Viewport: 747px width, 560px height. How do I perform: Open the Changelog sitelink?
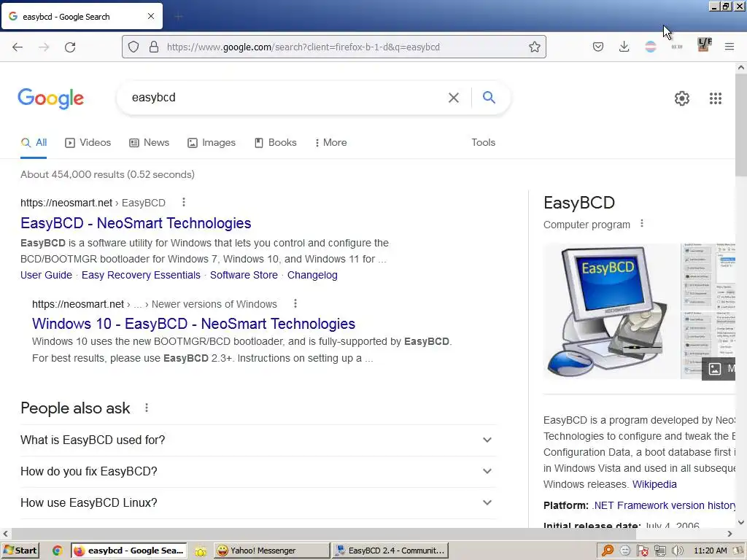pyautogui.click(x=312, y=275)
